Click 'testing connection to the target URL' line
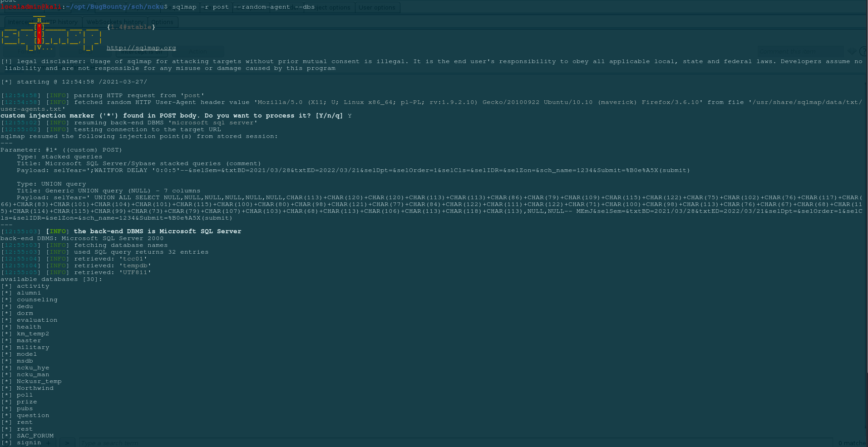This screenshot has height=447, width=868. coord(111,129)
